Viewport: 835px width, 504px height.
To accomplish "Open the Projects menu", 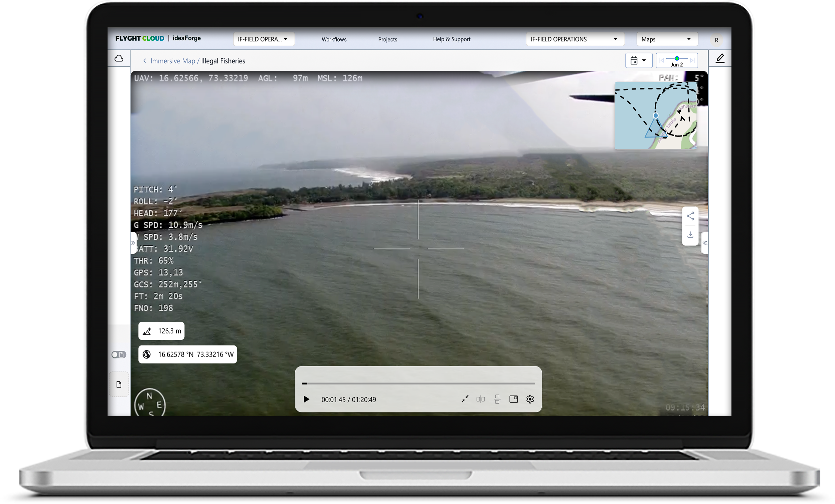I will point(387,39).
